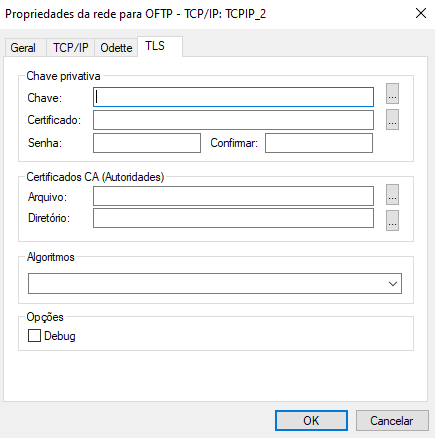Viewport: 435px width, 438px height.
Task: Focus the Arquivo input field
Action: pyautogui.click(x=233, y=196)
